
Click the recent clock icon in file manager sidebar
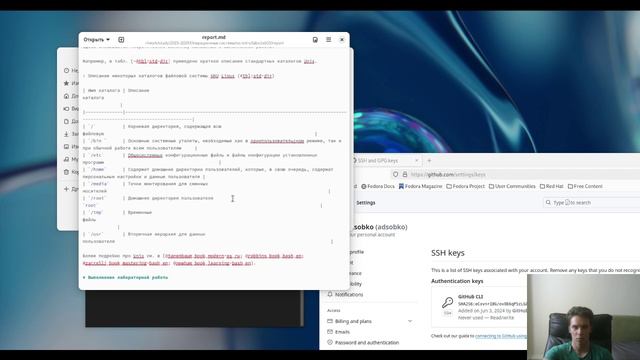click(x=66, y=71)
